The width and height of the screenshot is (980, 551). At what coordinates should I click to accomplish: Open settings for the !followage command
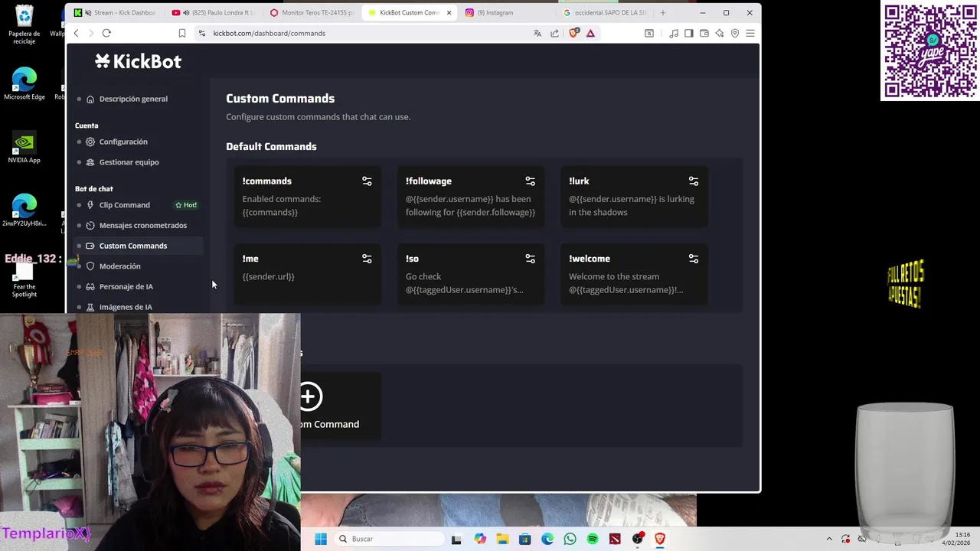pos(530,181)
